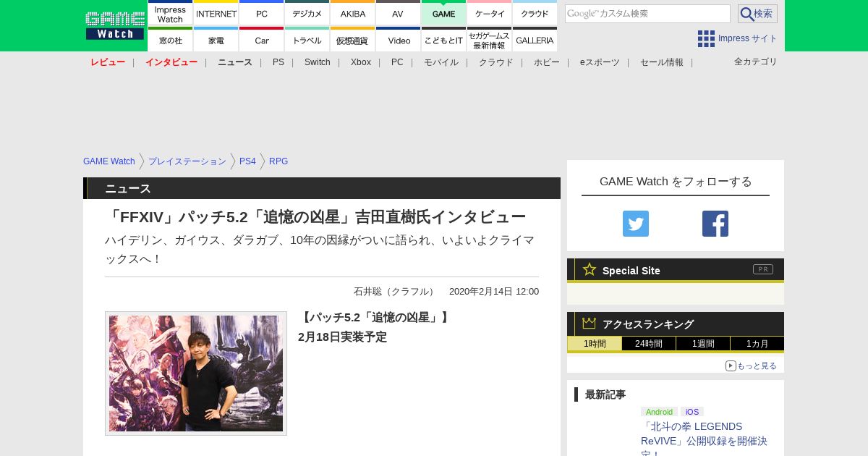This screenshot has height=456, width=868.
Task: Click the date 2020年2月14日 12:00
Action: [494, 291]
